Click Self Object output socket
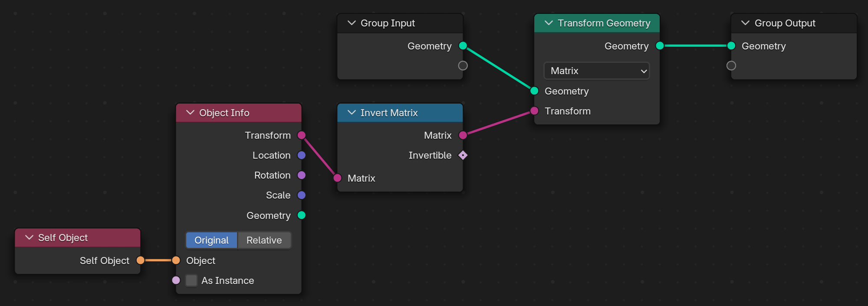The image size is (868, 306). [140, 260]
